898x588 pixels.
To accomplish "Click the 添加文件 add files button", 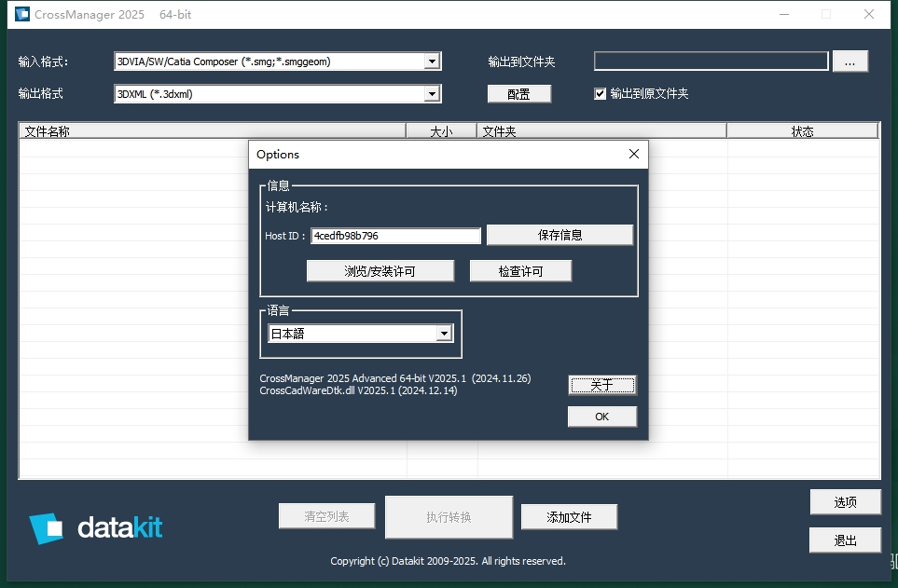I will (x=569, y=517).
